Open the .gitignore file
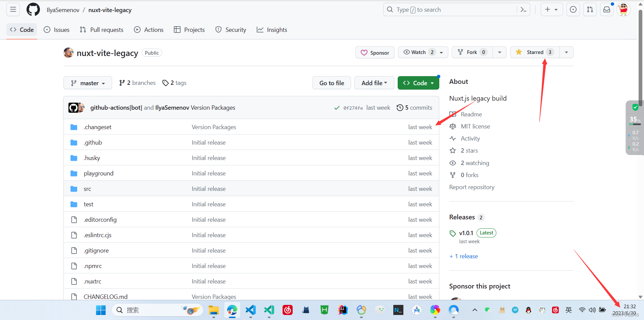Screen dimensions: 644x320 click(96, 251)
